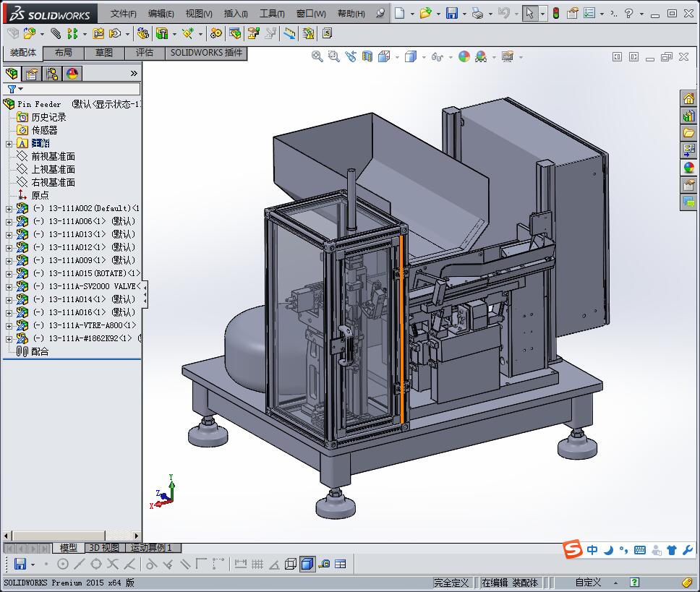Open the dropdown arrow next to Save icon
This screenshot has height=592, width=700.
(464, 14)
